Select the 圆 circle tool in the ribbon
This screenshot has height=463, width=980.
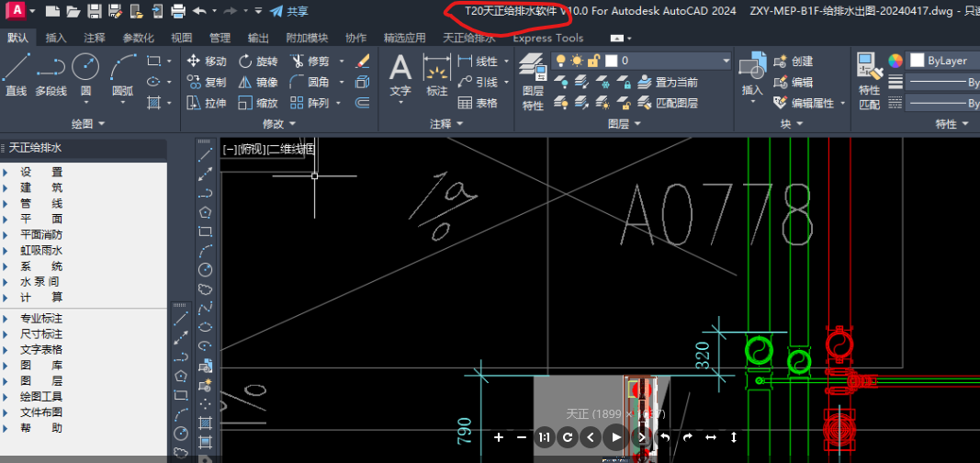[85, 74]
